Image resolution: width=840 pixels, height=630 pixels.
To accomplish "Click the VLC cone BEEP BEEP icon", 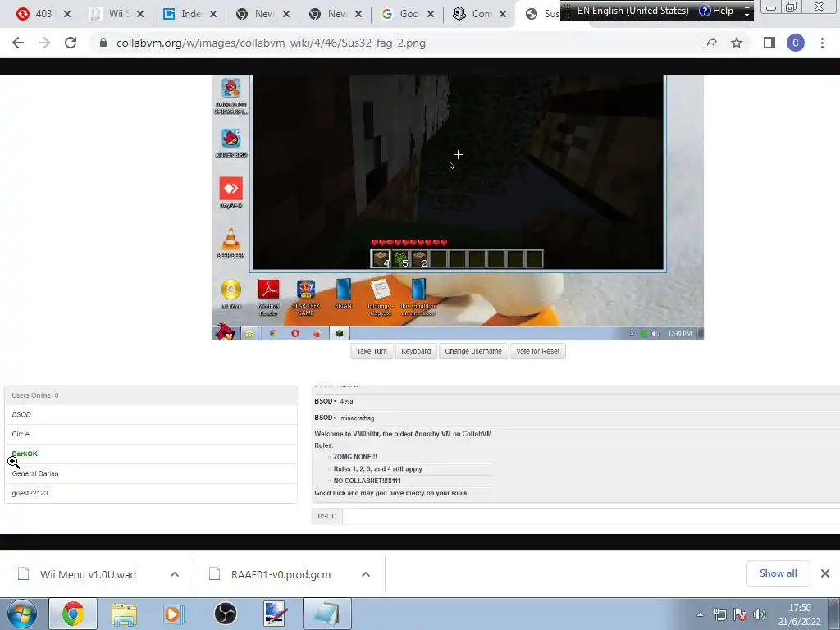I will pyautogui.click(x=231, y=243).
